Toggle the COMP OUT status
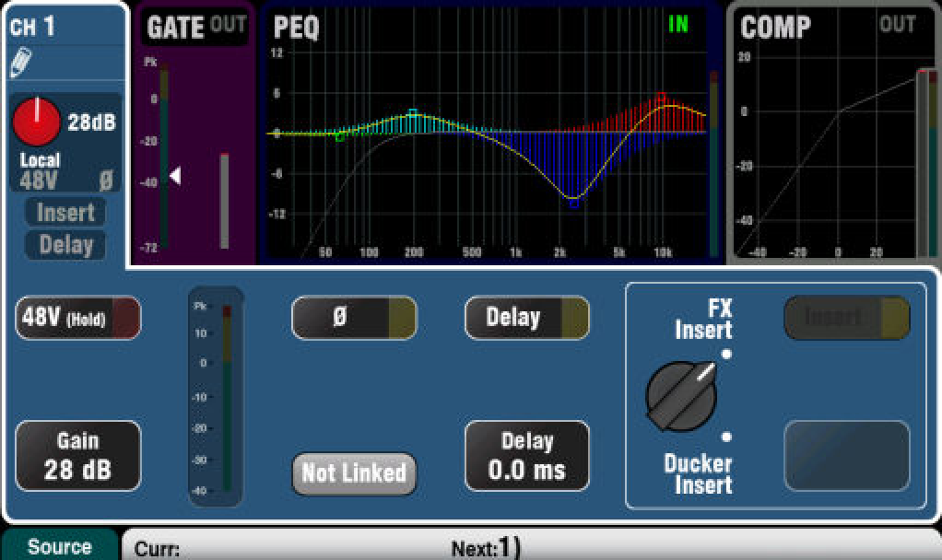 point(898,25)
